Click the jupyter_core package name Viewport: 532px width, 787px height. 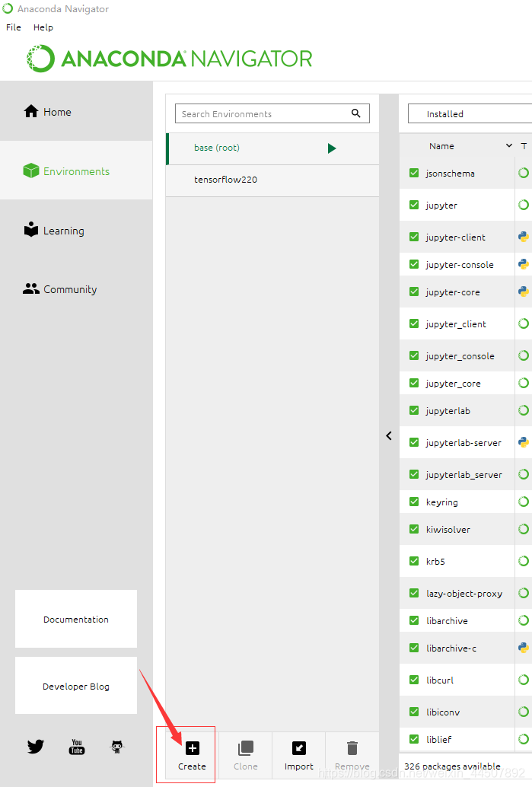point(453,384)
